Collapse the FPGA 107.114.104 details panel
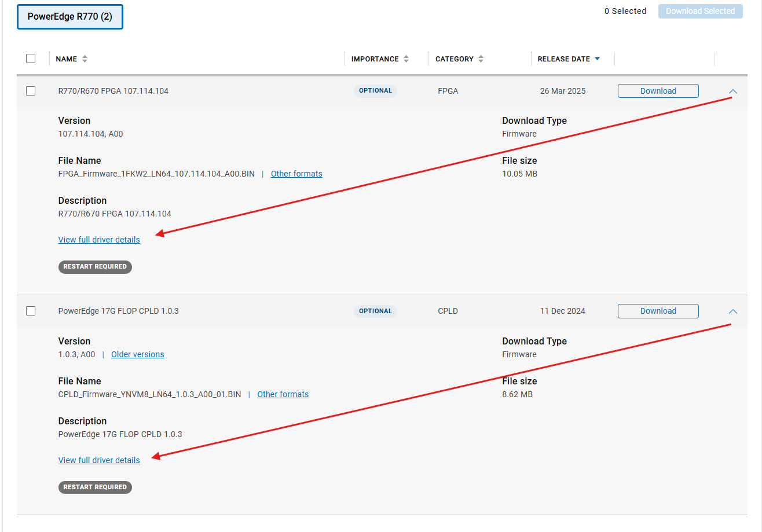The image size is (762, 532). [733, 91]
